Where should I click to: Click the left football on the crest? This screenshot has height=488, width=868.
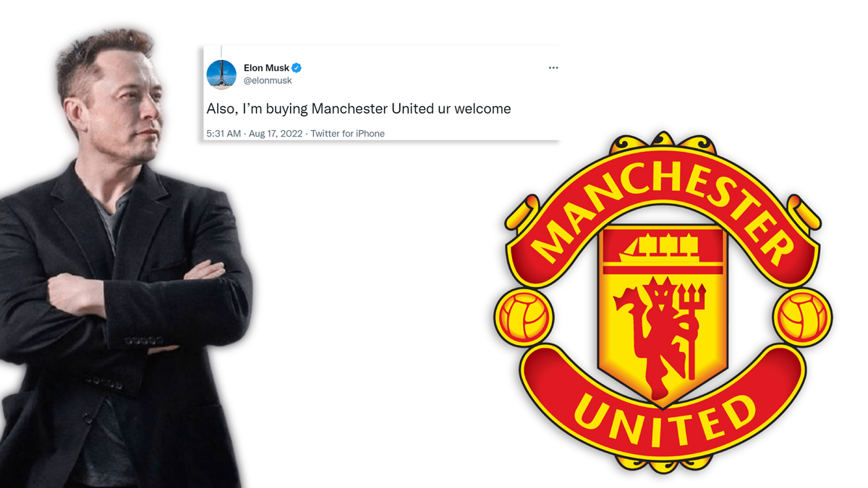pyautogui.click(x=524, y=317)
